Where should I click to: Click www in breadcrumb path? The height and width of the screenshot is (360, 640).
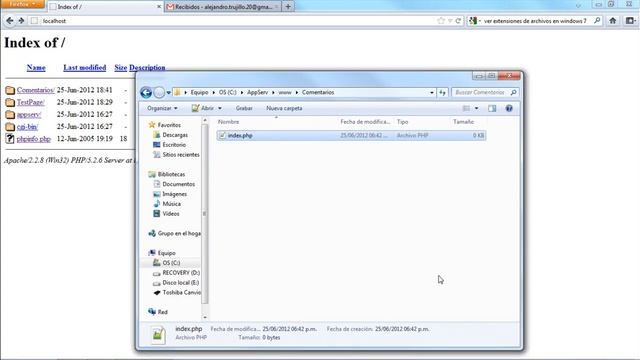pos(285,93)
